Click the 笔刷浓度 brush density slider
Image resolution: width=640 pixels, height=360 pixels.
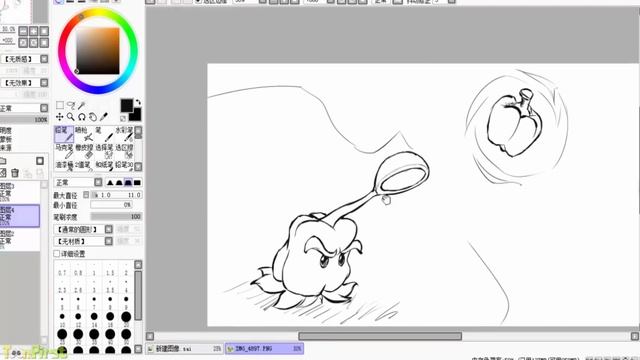[116, 216]
